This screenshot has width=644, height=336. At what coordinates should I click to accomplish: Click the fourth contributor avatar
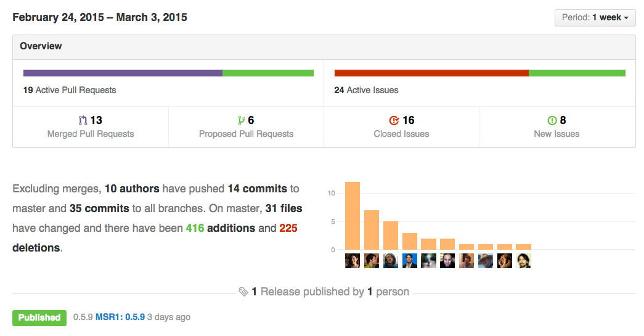point(410,261)
